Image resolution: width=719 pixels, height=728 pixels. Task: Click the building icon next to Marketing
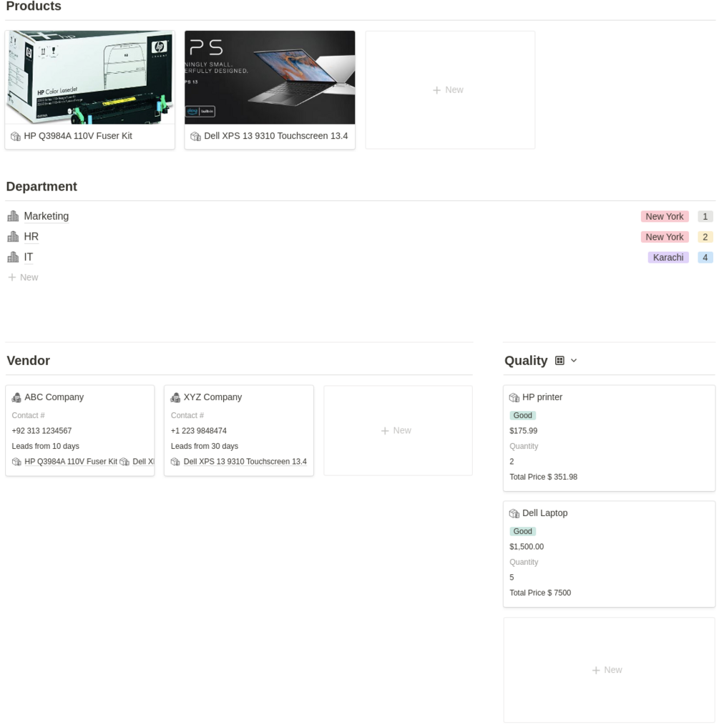click(13, 216)
